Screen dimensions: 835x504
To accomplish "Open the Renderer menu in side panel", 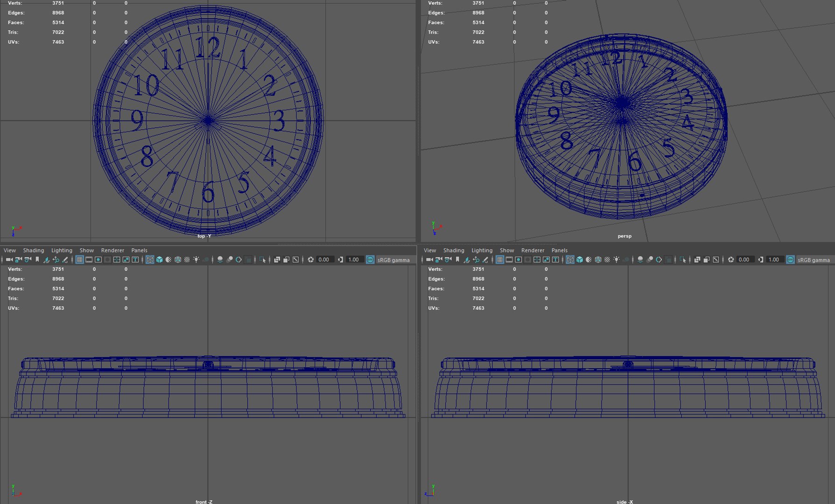I will (533, 250).
